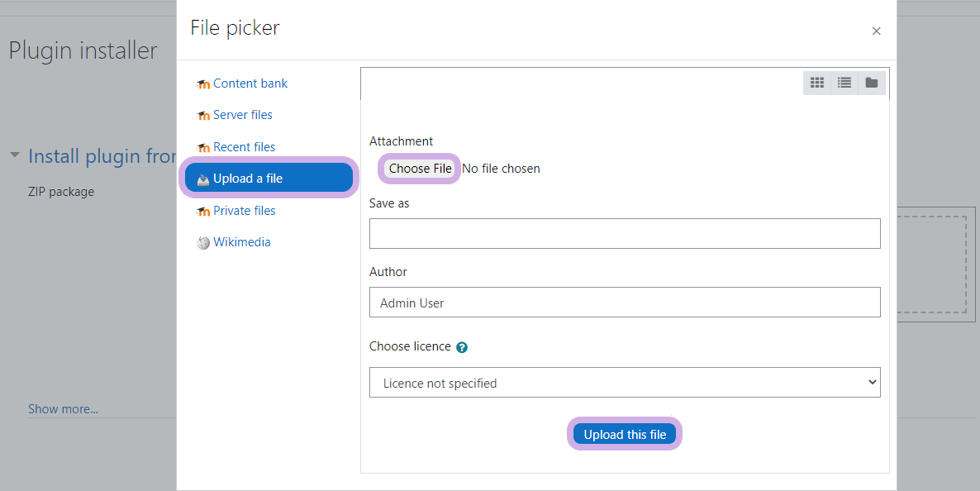The width and height of the screenshot is (980, 491).
Task: Switch to icon grid view
Action: click(x=817, y=83)
